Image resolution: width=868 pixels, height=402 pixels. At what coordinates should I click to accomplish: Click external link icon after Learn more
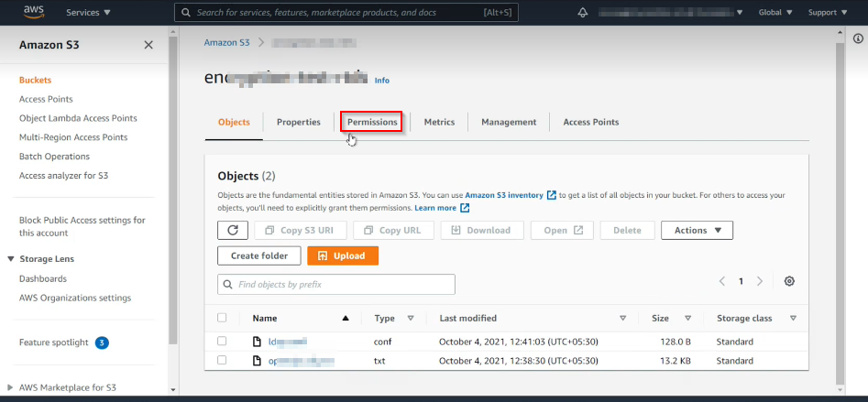(465, 208)
